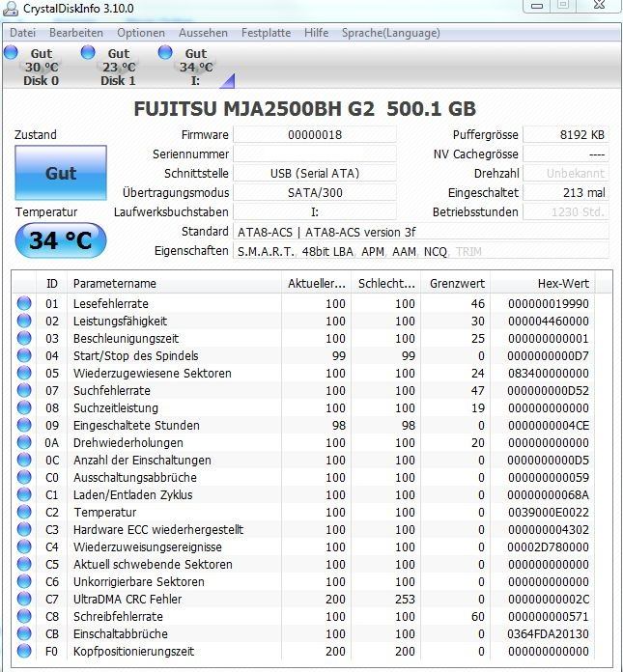Minimize the CrystalDiskInfo window
This screenshot has height=672, width=623.
(537, 6)
